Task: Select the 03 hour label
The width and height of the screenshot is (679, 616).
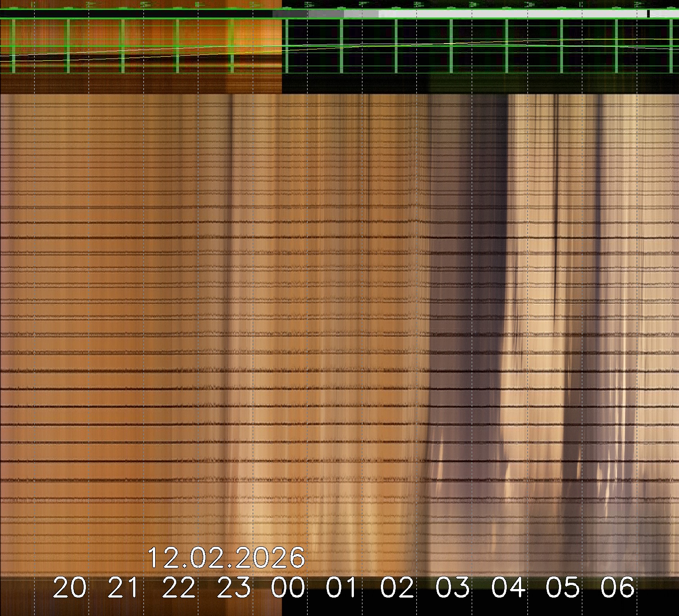Action: coord(453,588)
